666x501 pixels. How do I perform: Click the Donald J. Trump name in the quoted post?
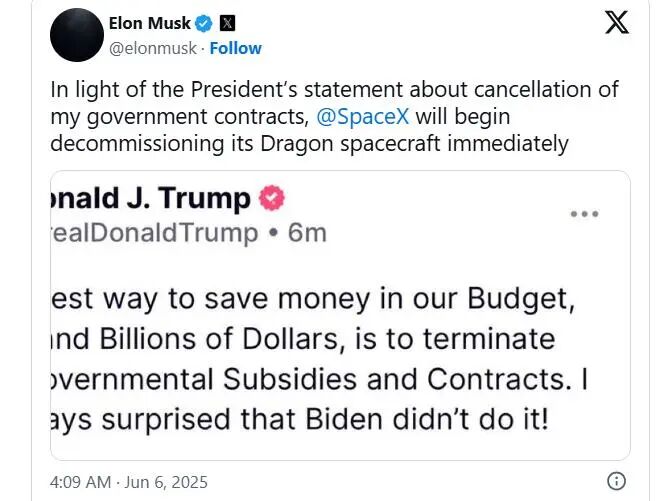coord(151,198)
